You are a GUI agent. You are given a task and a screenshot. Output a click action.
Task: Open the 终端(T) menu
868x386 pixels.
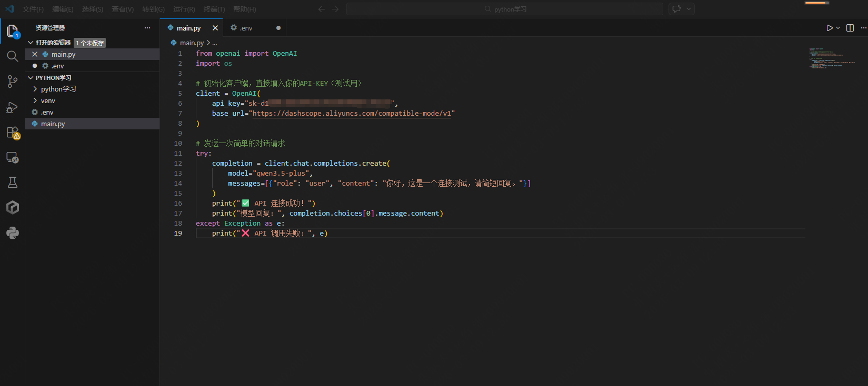pos(214,9)
